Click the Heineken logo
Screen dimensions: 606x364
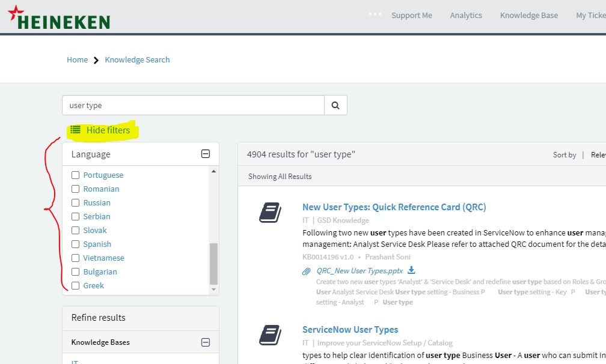click(x=59, y=18)
